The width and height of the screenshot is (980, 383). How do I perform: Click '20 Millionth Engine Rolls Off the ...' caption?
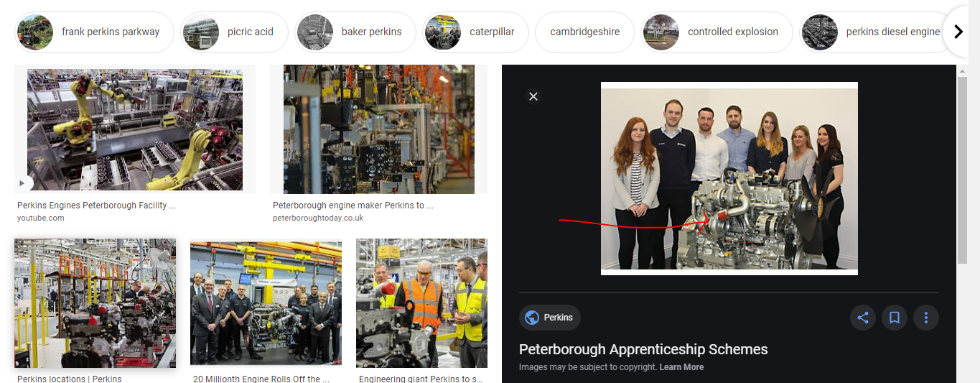pyautogui.click(x=261, y=379)
